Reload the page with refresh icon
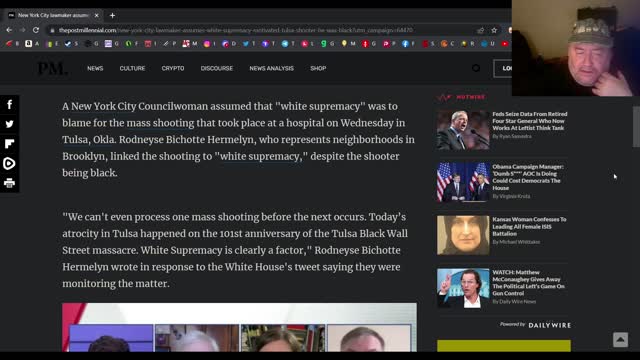640x360 pixels. [x=36, y=30]
